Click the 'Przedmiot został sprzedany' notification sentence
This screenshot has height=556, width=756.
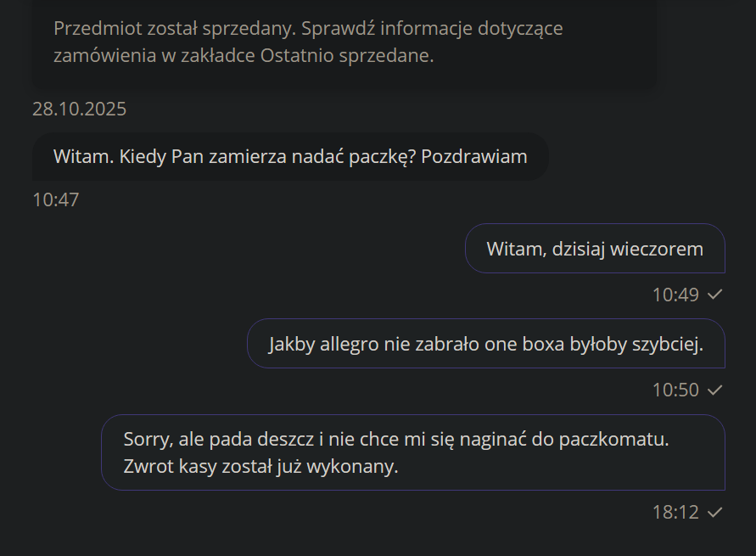(172, 28)
